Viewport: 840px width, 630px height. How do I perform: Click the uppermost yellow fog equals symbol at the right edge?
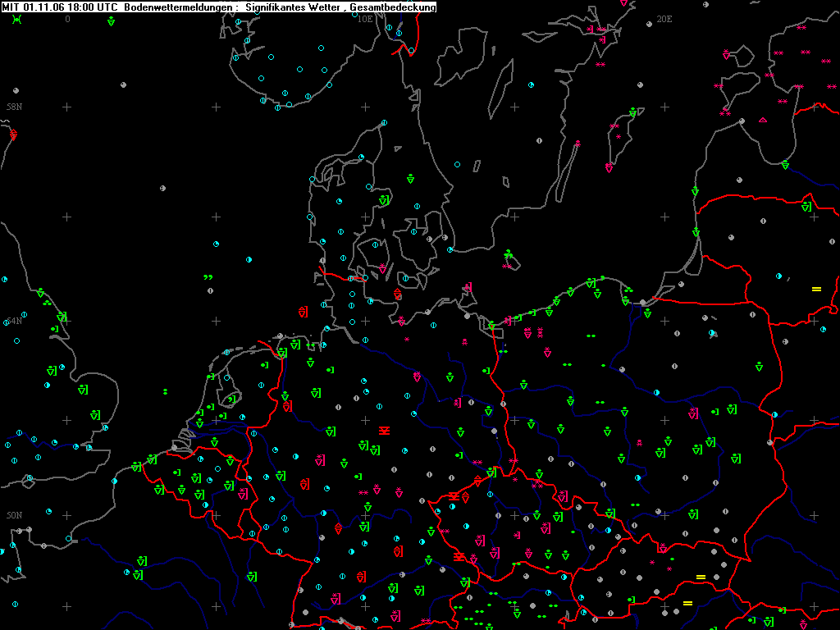pos(816,289)
